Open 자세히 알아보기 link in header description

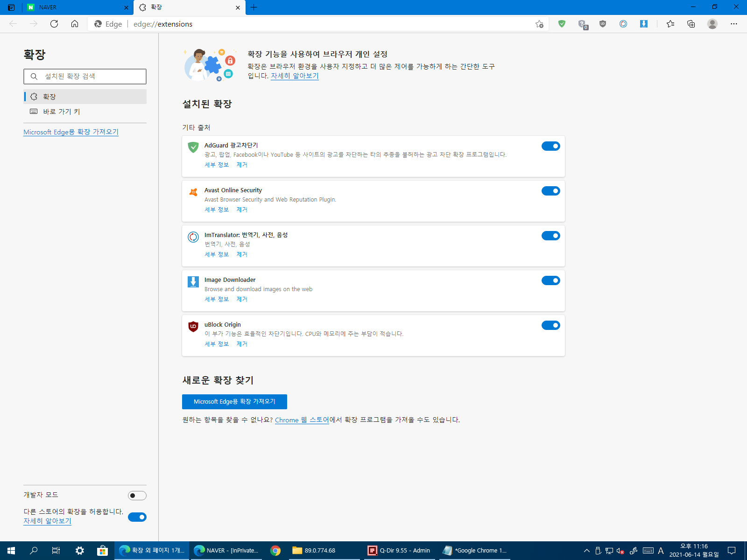295,76
